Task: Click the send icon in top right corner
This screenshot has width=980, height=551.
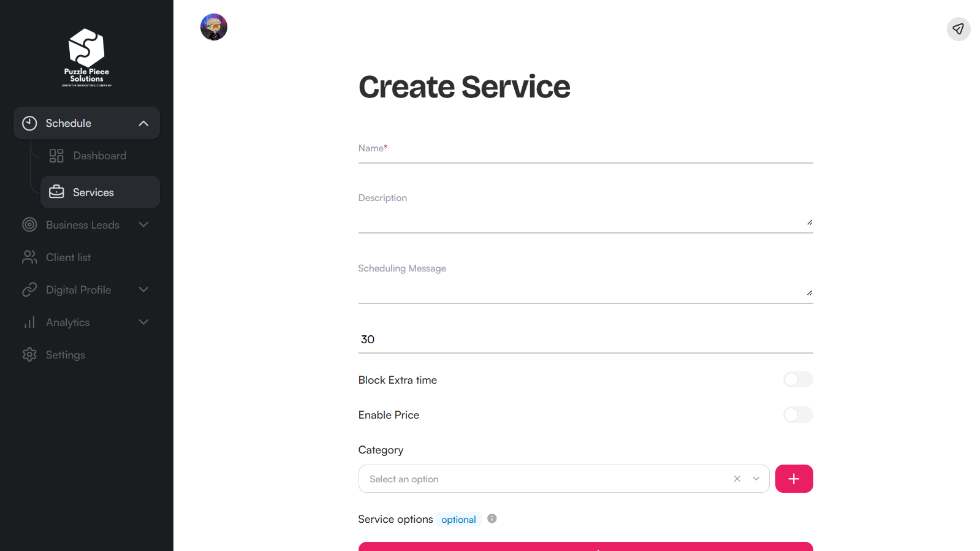Action: 958,29
